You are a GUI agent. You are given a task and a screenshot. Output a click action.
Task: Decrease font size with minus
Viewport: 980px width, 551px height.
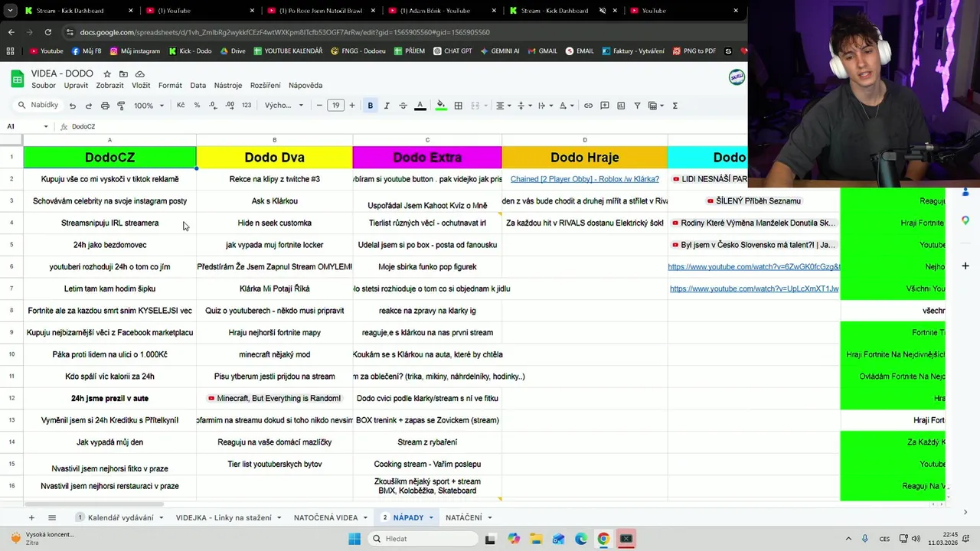click(x=319, y=106)
